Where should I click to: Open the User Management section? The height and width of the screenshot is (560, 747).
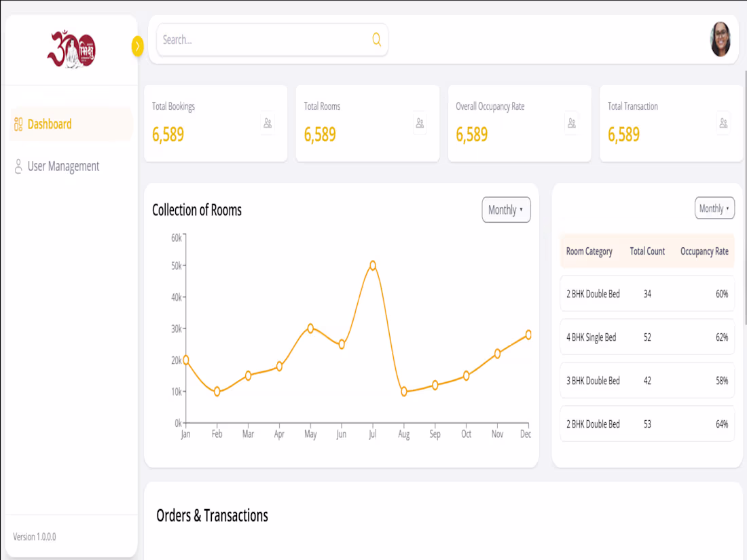click(x=63, y=166)
